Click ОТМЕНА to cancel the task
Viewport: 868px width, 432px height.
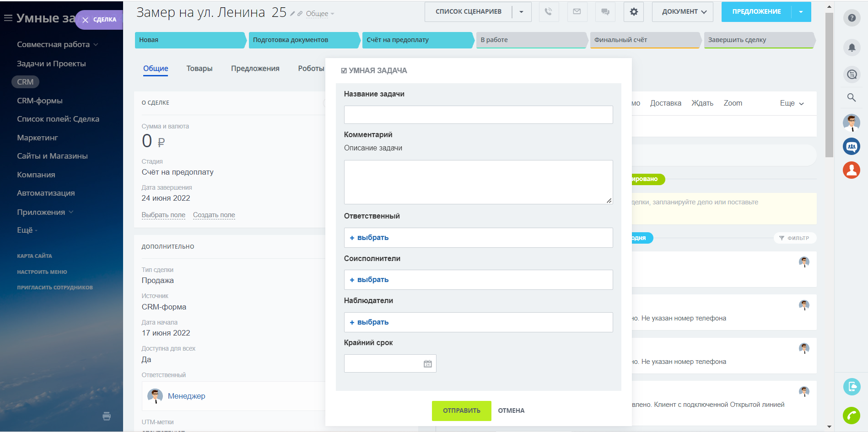click(511, 411)
